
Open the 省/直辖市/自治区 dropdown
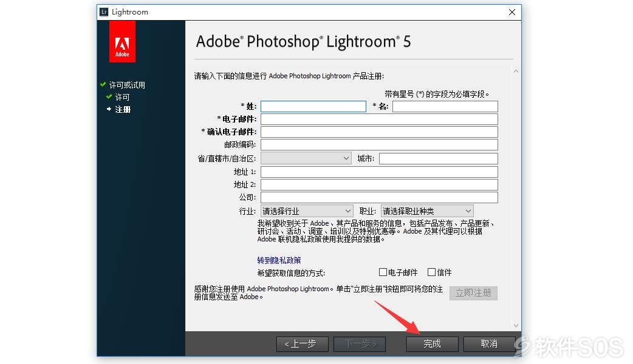pyautogui.click(x=306, y=158)
